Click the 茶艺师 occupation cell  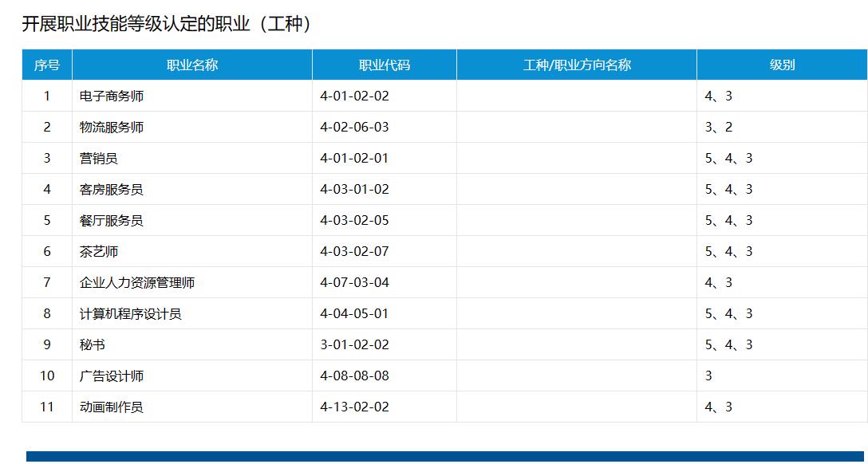pyautogui.click(x=99, y=252)
